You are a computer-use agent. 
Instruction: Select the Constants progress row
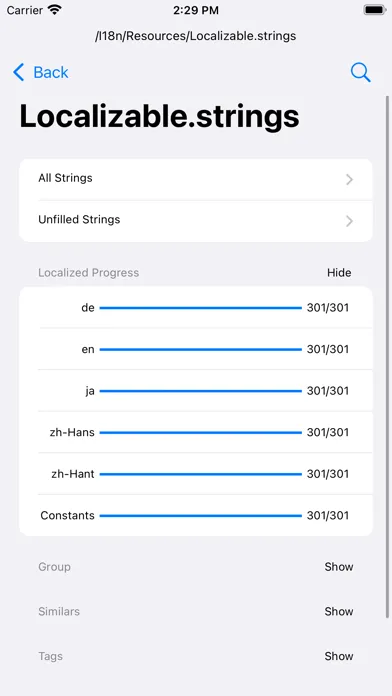[x=196, y=515]
